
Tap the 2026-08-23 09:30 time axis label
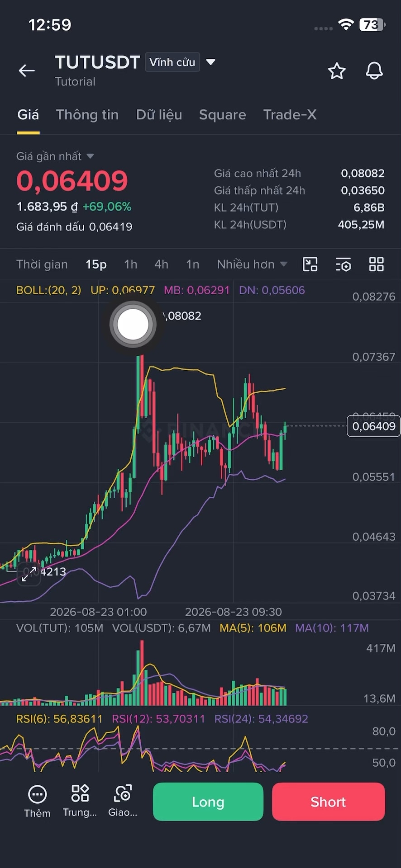point(234,612)
